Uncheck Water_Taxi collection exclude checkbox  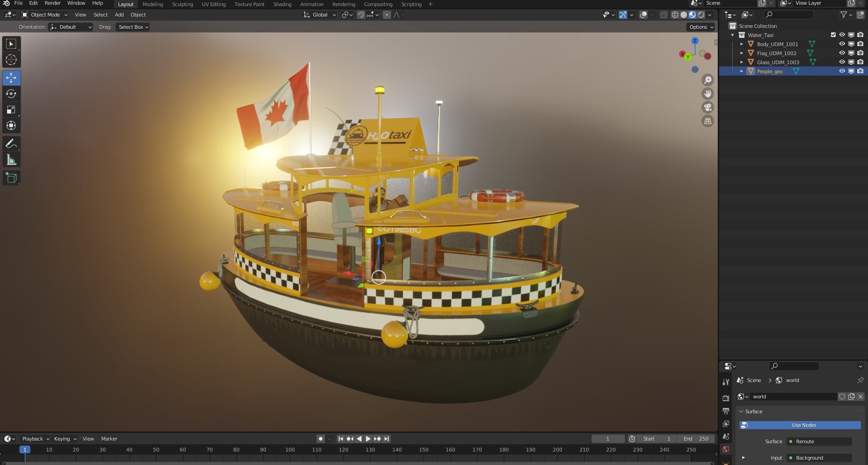(833, 35)
